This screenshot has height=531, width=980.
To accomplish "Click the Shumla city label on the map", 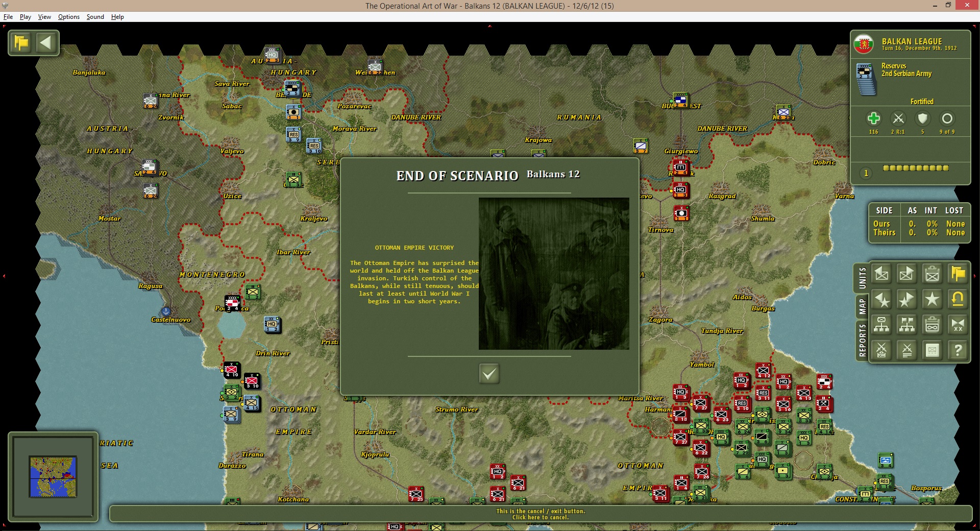I will point(763,219).
